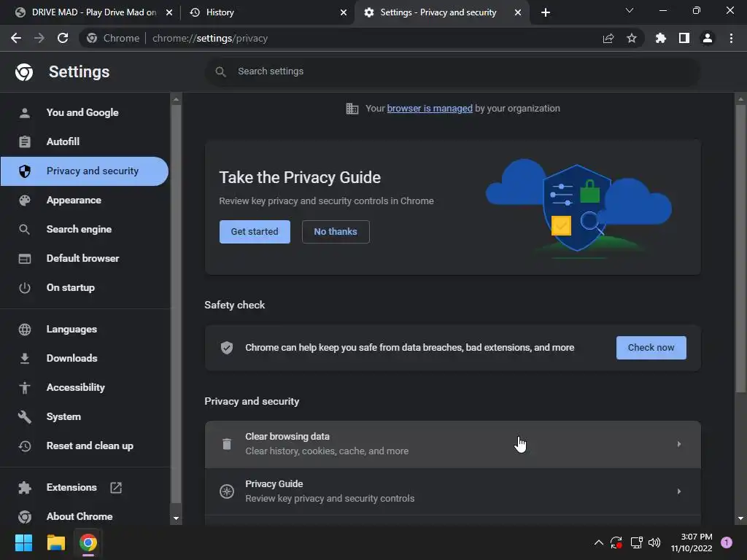747x560 pixels.
Task: Open Windows Start menu
Action: (23, 542)
